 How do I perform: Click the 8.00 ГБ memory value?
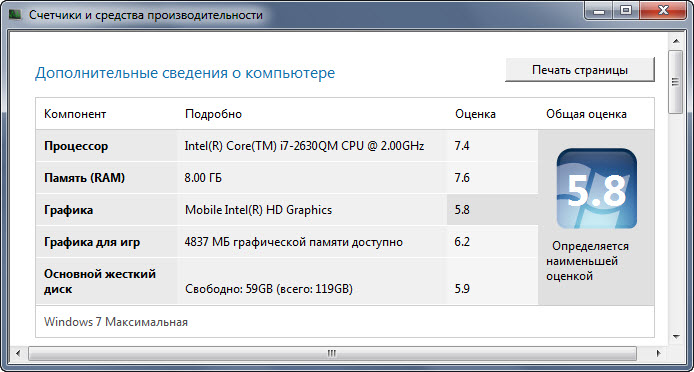tap(204, 178)
